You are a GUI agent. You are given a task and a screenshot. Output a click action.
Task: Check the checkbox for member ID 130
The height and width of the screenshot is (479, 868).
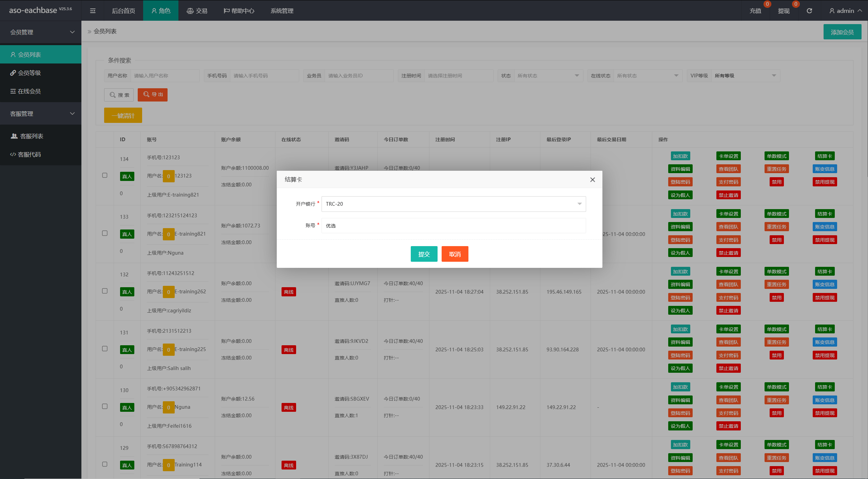coord(105,406)
